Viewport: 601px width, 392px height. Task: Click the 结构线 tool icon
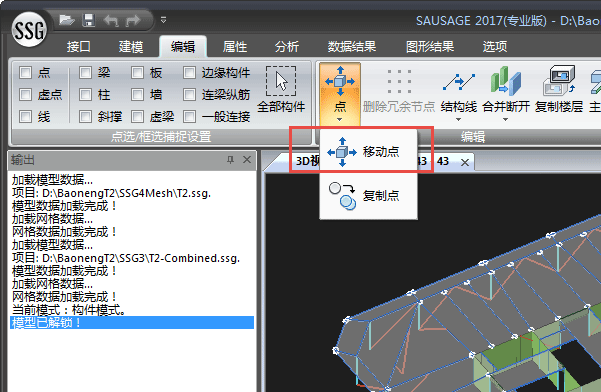tap(458, 82)
